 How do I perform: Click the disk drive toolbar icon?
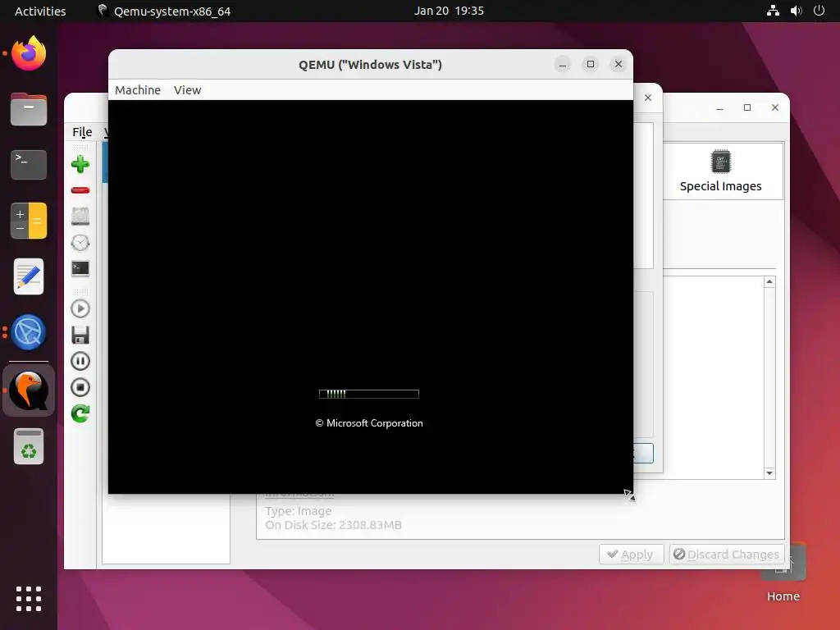point(80,217)
